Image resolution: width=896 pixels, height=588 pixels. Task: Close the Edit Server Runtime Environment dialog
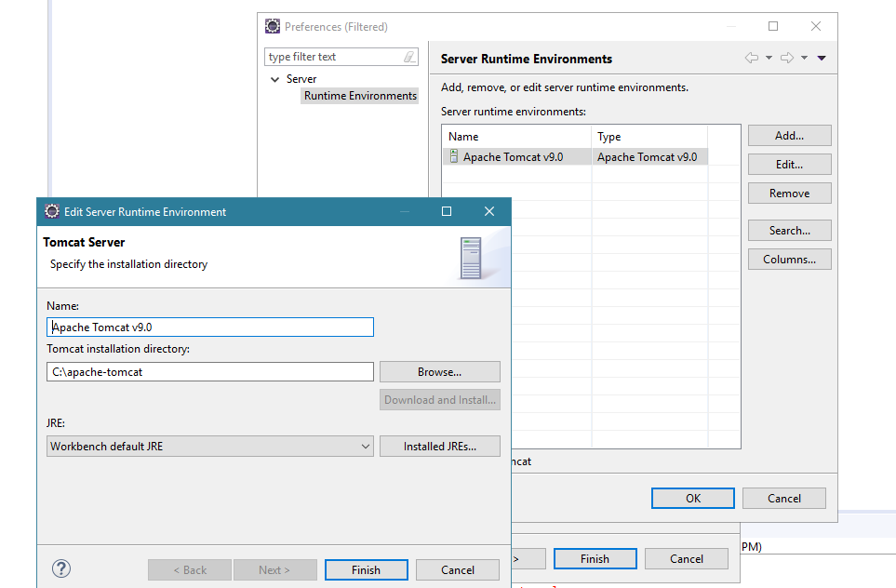tap(489, 211)
